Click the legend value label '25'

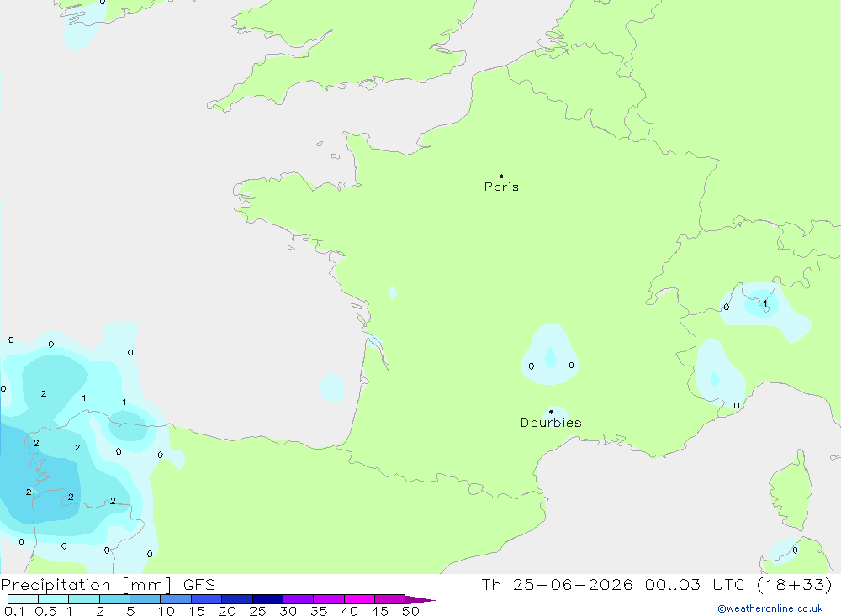pos(257,611)
